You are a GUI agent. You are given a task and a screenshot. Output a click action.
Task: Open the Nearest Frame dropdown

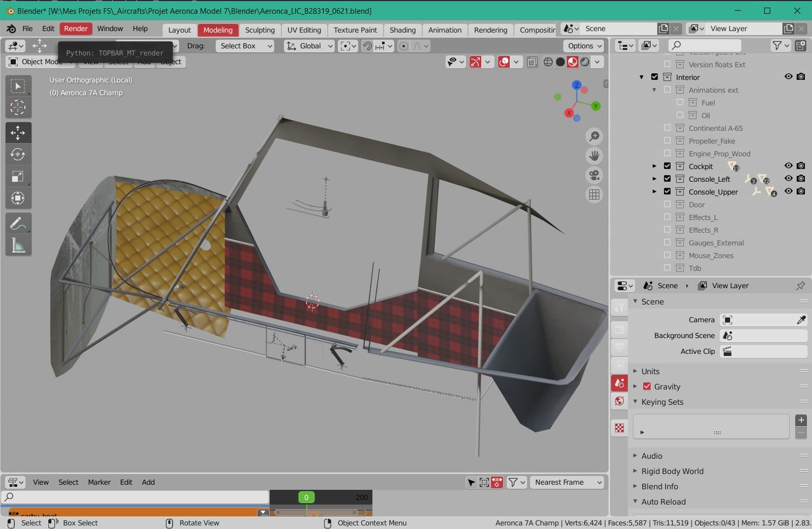pyautogui.click(x=566, y=482)
